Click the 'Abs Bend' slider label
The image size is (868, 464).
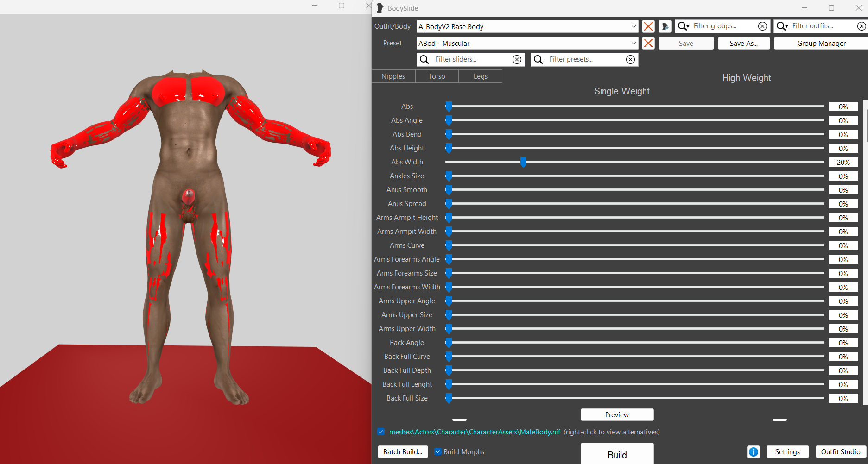407,134
